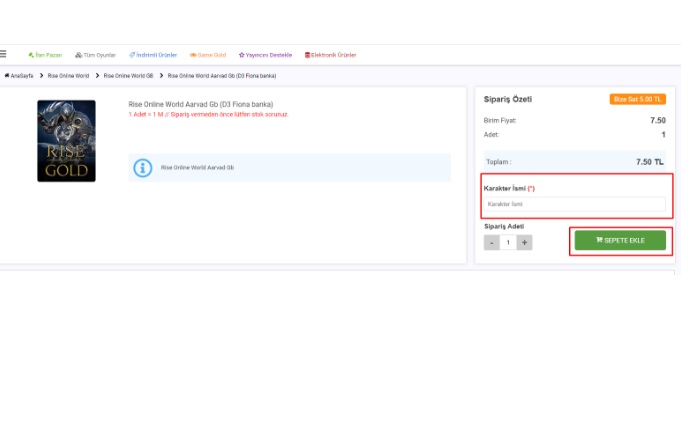The width and height of the screenshot is (681, 434).
Task: Increase order quantity with plus button
Action: point(525,242)
